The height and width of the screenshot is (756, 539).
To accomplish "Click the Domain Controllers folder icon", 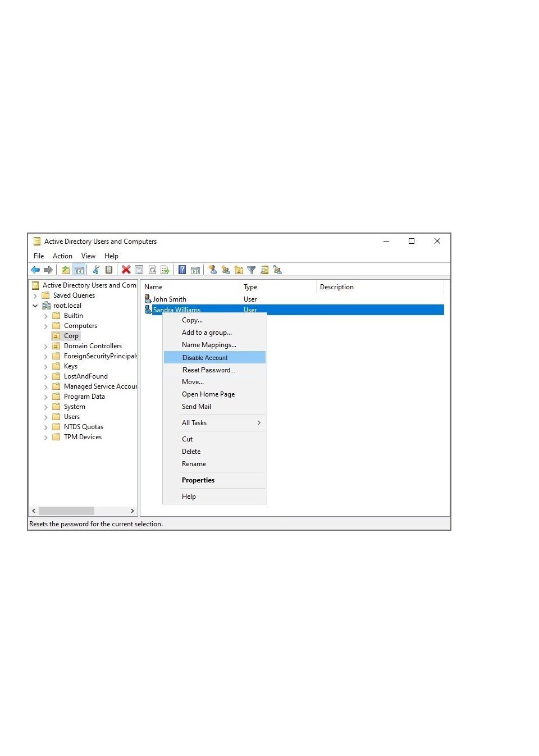I will pos(56,346).
